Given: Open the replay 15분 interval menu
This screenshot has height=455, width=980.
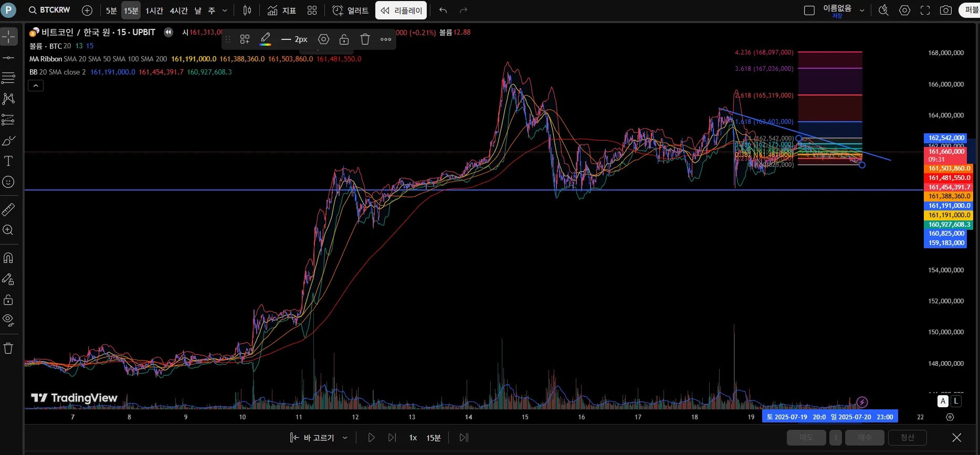Looking at the screenshot, I should [434, 438].
